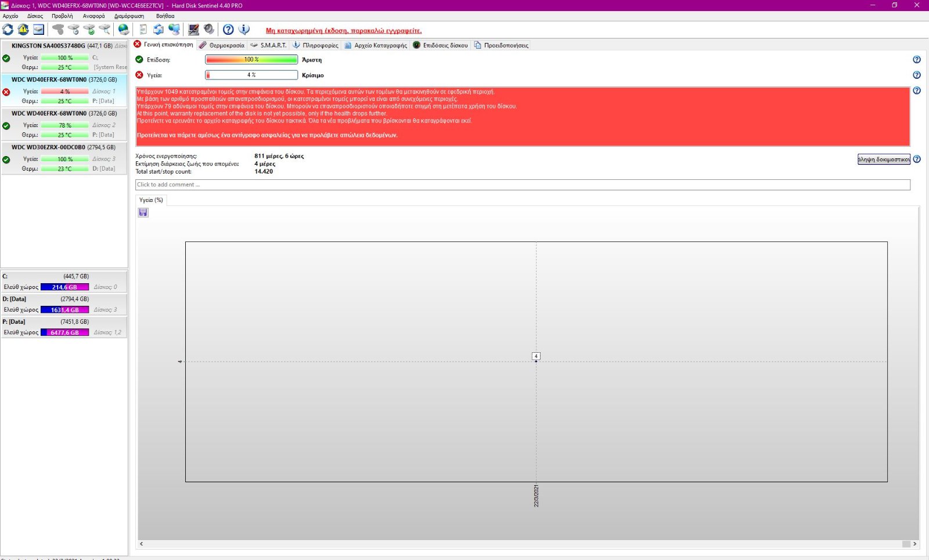Open the Αναφορά menu
The width and height of the screenshot is (929, 560).
point(93,16)
